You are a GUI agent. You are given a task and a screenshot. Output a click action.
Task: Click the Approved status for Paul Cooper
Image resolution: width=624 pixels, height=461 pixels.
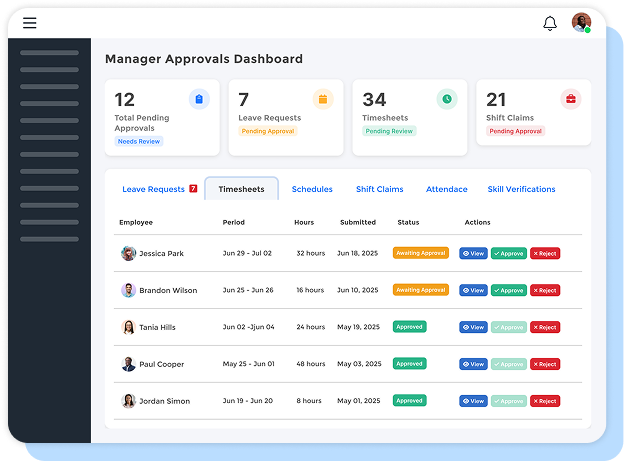[x=410, y=363]
